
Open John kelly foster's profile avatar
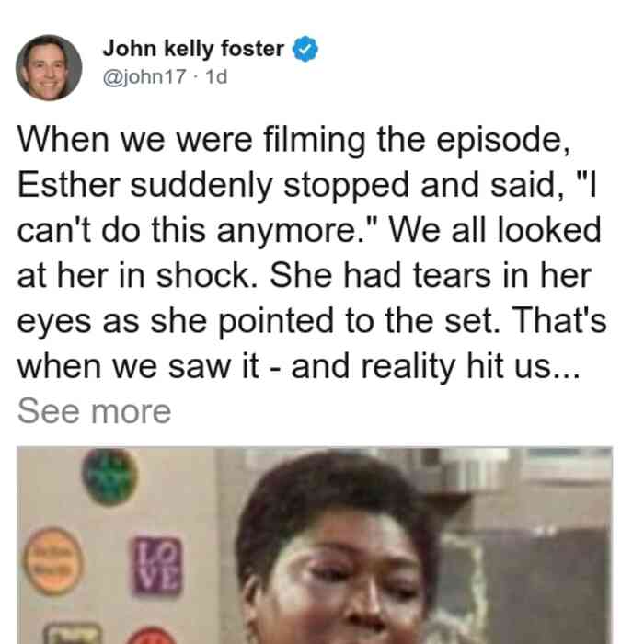49,68
